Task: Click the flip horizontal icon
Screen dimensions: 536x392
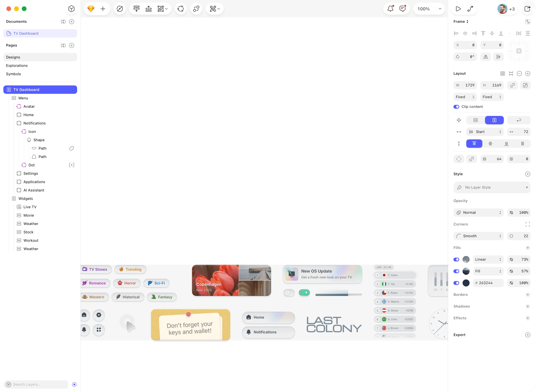Action: [486, 57]
